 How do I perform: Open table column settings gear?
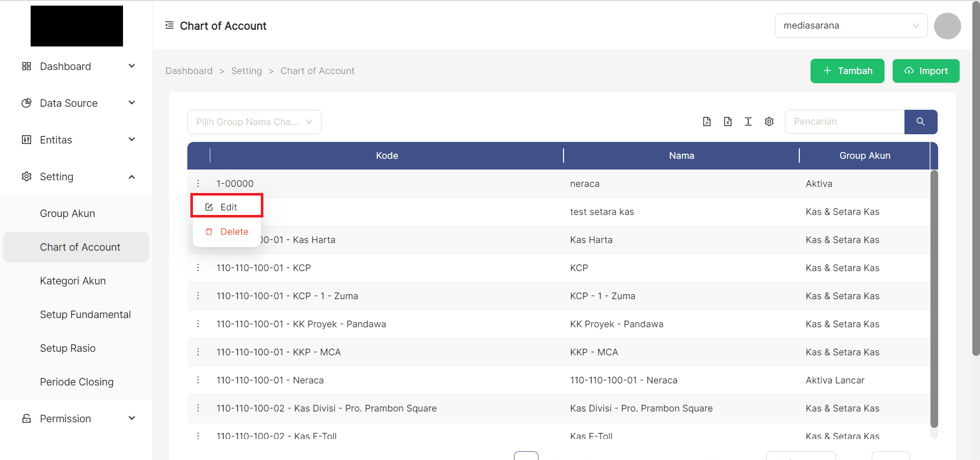pyautogui.click(x=769, y=122)
